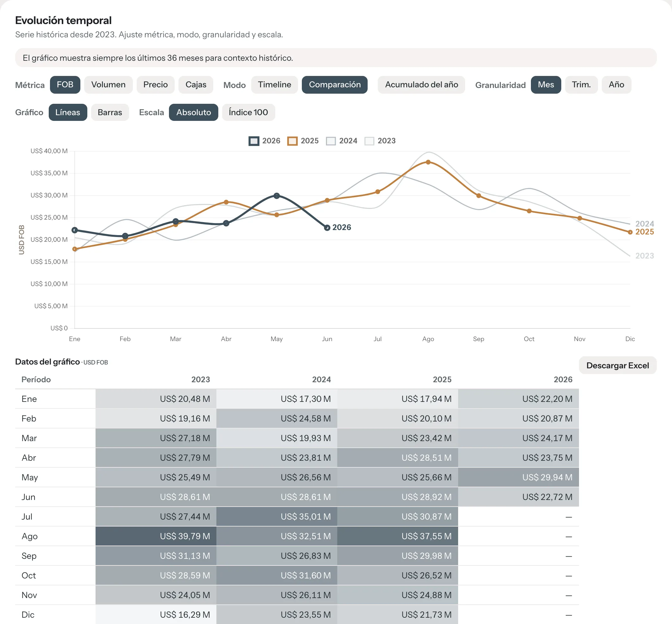Click the US$ 24,58 M cell
Viewport: 672px width, 624px height.
(277, 418)
